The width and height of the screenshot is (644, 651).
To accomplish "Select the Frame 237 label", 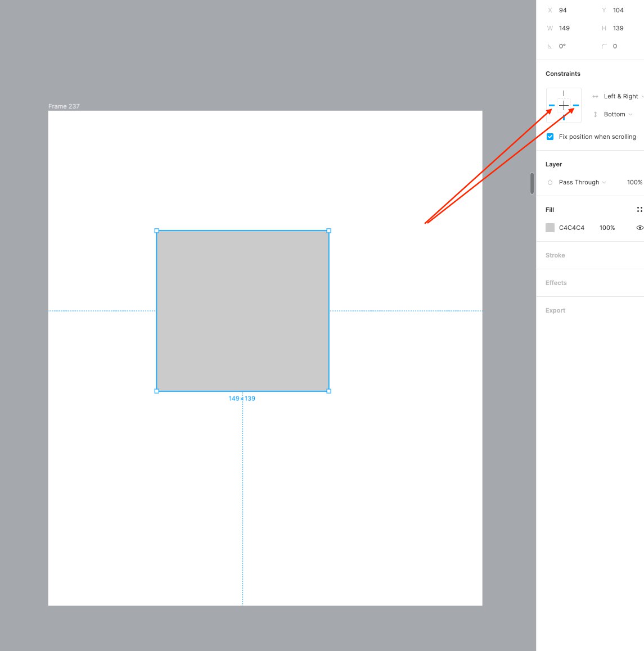I will pos(64,106).
